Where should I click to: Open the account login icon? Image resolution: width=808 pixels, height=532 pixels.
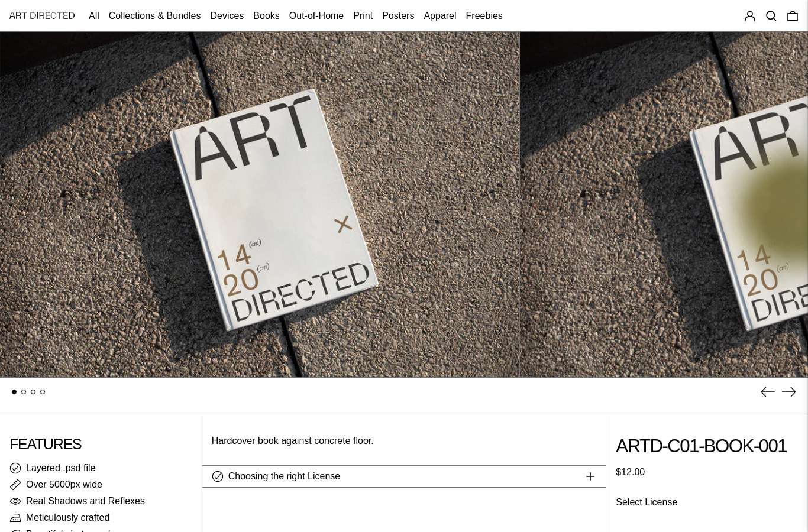point(750,16)
